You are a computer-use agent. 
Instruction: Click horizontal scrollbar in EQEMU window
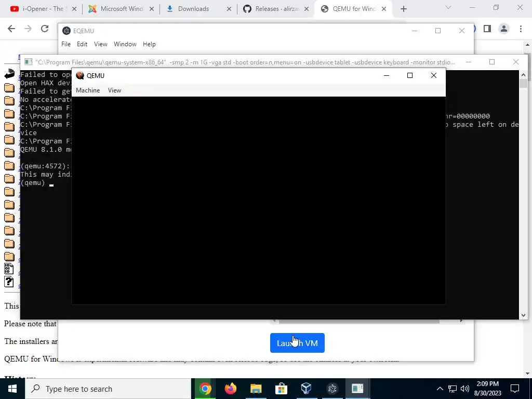pyautogui.click(x=359, y=321)
